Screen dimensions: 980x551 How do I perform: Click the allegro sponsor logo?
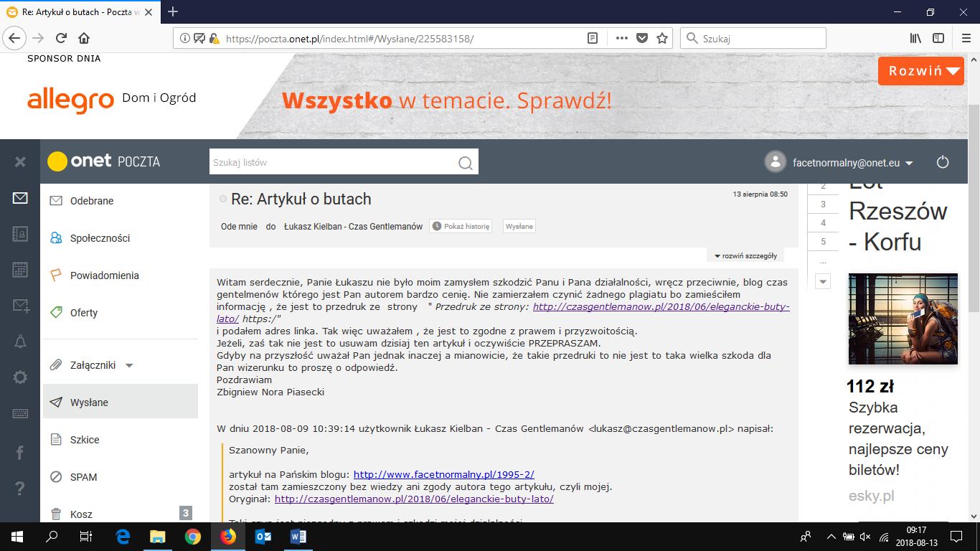(x=70, y=100)
